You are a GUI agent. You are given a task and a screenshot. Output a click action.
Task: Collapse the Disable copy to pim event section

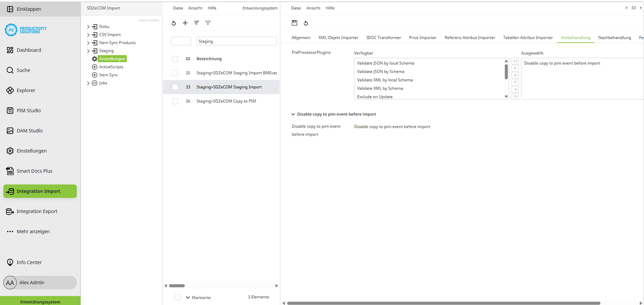tap(293, 114)
